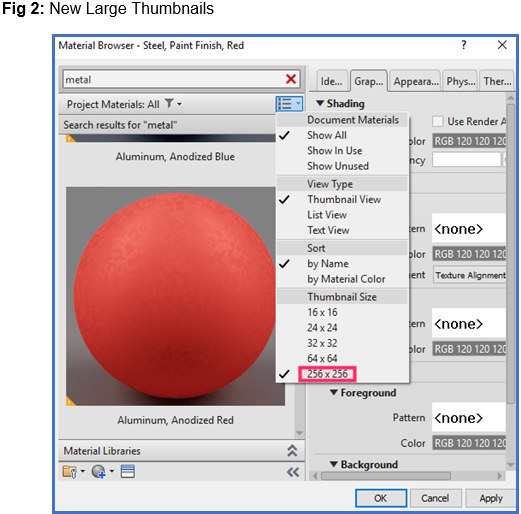Collapse the editor pane with double arrow
Viewport: 521px width, 514px height.
(293, 472)
